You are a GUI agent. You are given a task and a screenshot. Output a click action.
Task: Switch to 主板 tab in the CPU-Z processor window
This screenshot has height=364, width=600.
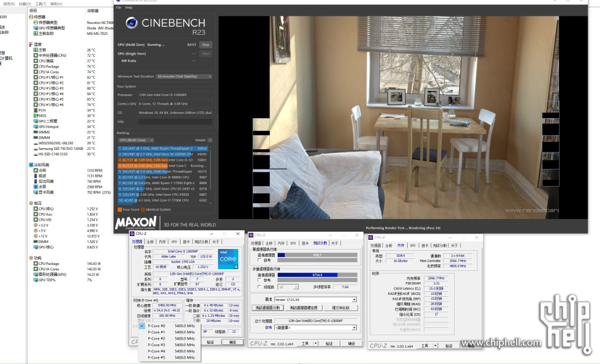151,242
